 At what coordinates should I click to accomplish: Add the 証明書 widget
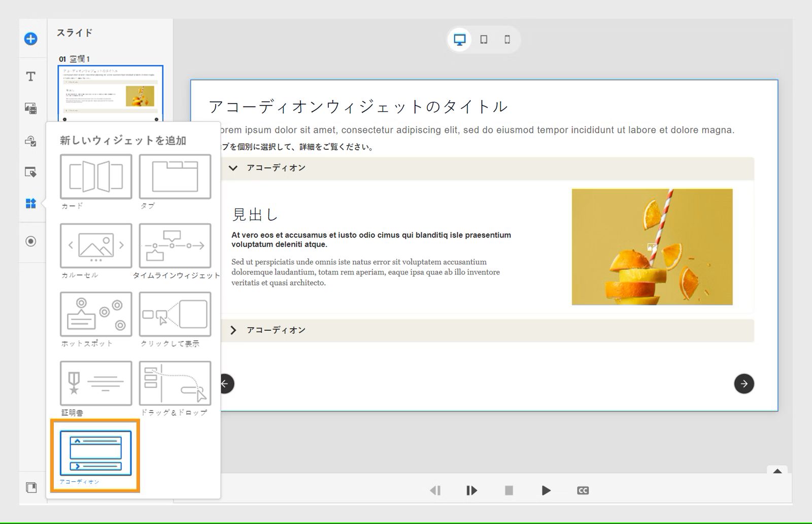pos(96,383)
